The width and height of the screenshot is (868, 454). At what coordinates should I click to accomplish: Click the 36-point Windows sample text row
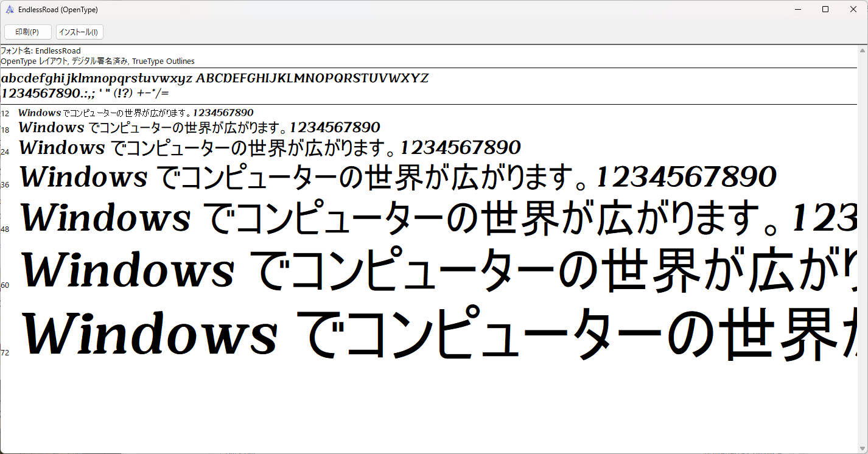[x=398, y=177]
